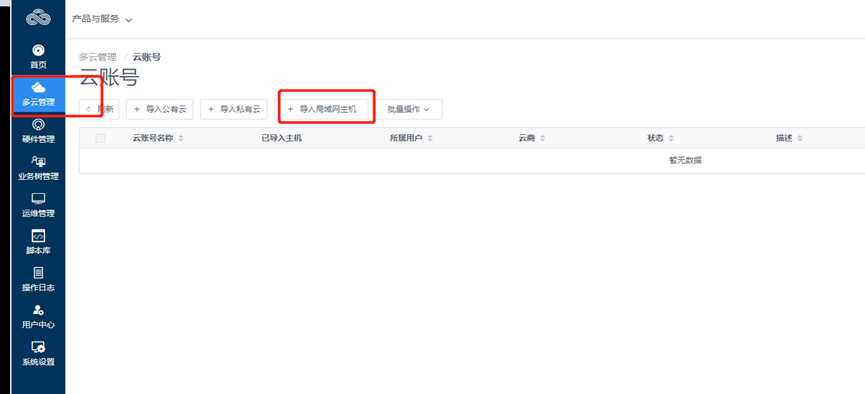Screen dimensions: 865x394
Task: Click the cloud platform logo in sidebar
Action: click(38, 18)
